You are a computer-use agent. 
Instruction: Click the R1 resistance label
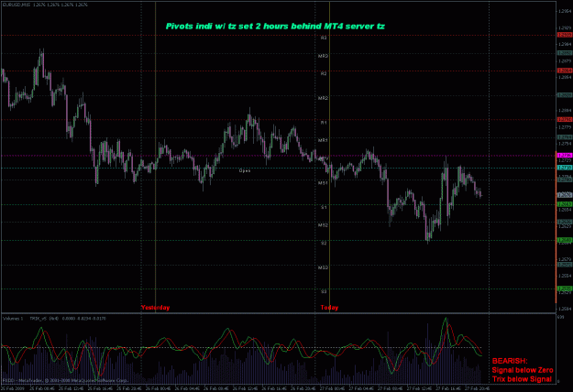[x=324, y=123]
